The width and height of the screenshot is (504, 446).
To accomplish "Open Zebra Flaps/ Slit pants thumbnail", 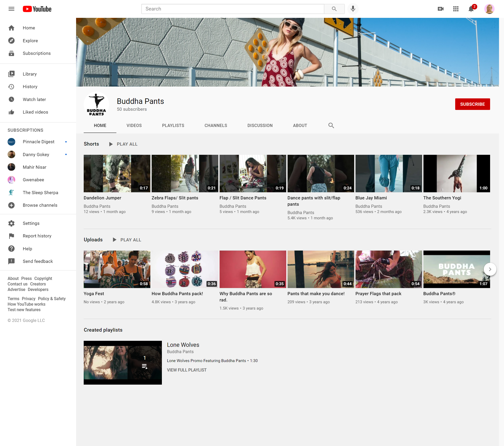I will click(x=185, y=173).
